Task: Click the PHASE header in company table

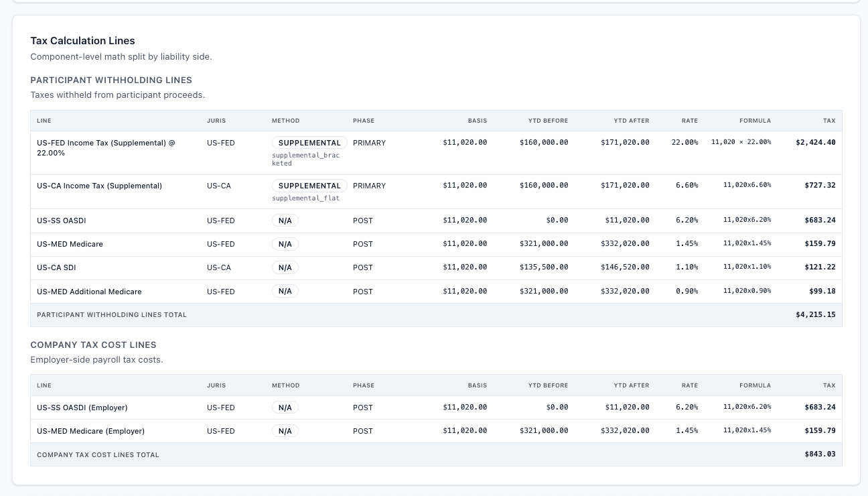Action: click(x=364, y=385)
